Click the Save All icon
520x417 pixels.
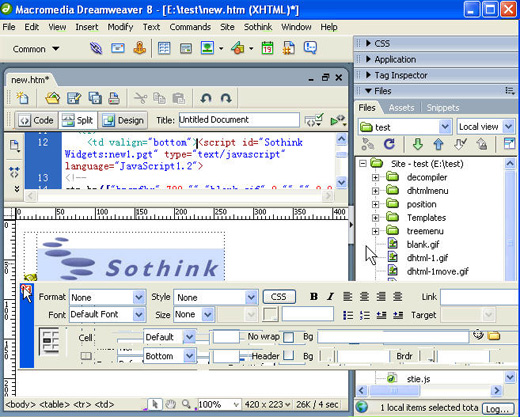[95, 98]
